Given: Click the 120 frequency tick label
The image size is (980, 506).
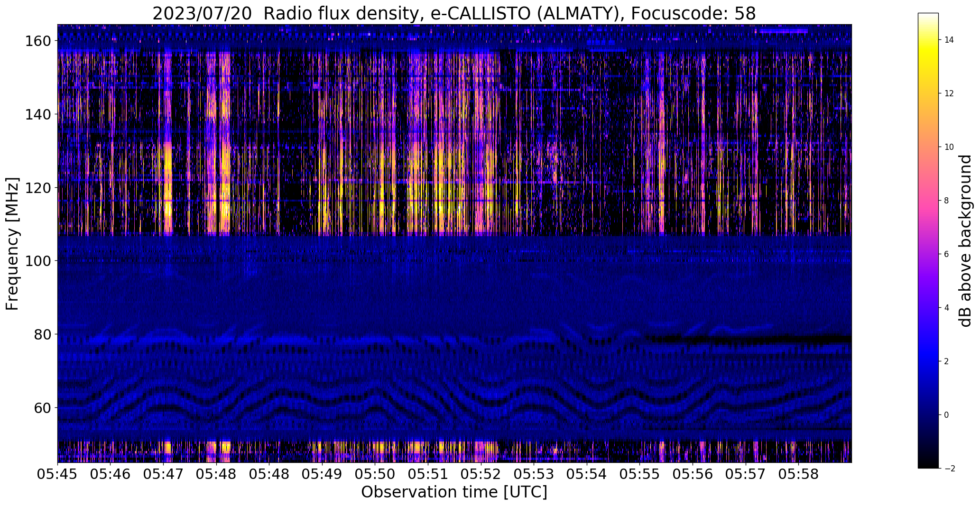Looking at the screenshot, I should 38,188.
